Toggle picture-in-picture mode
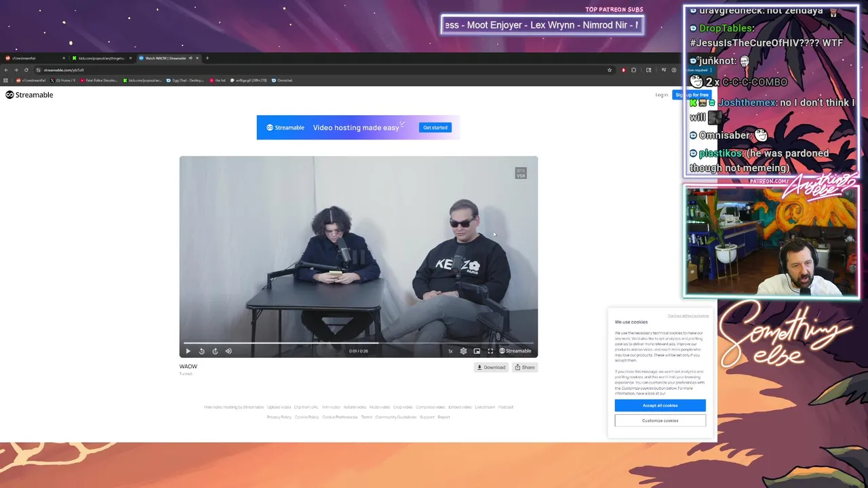The height and width of the screenshot is (488, 868). coord(477,351)
